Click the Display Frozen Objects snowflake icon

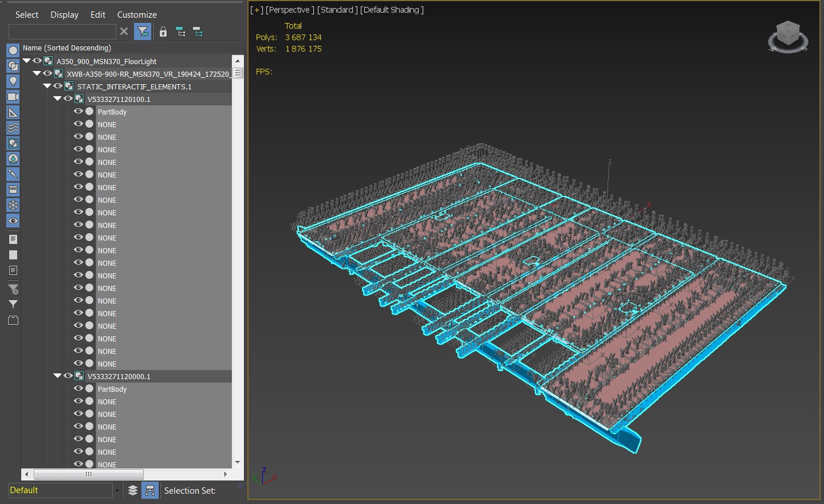13,205
